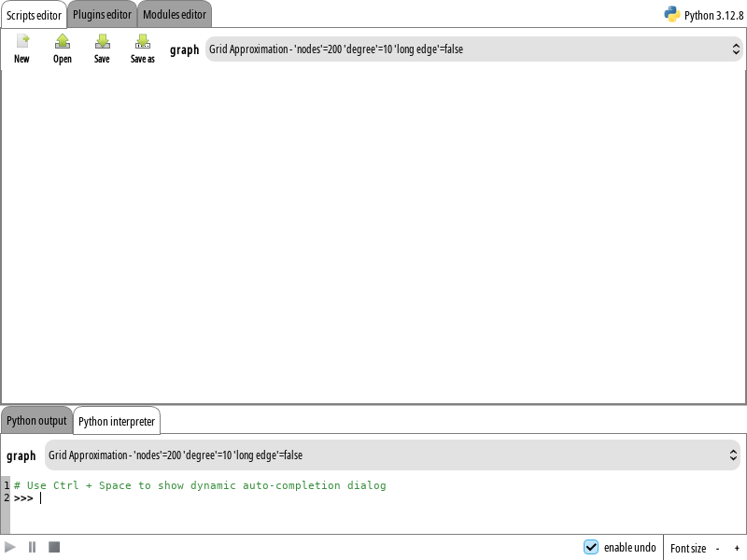Select the Python interpreter tab
The image size is (747, 560).
[117, 421]
